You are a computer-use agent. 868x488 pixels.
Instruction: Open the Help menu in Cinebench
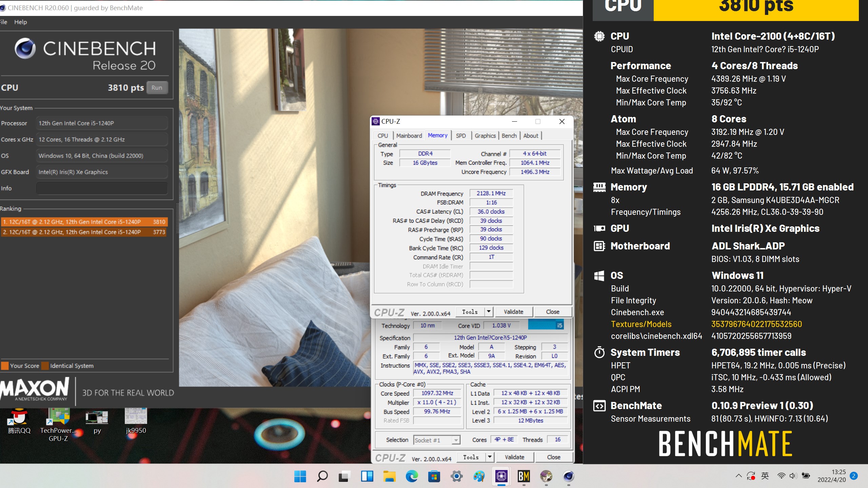20,22
